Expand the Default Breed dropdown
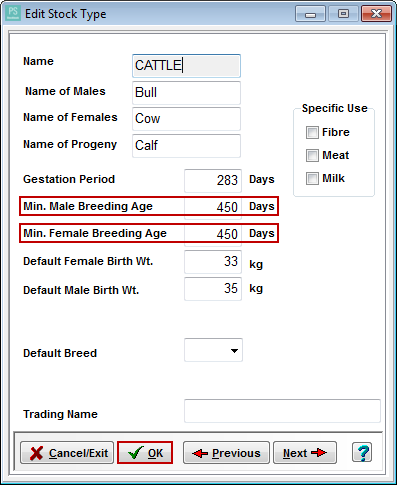Image resolution: width=397 pixels, height=485 pixels. pos(213,350)
